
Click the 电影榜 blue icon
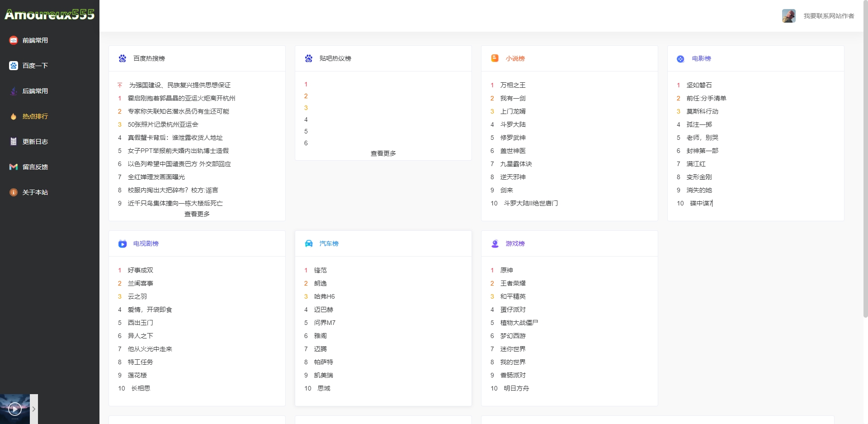pos(680,59)
